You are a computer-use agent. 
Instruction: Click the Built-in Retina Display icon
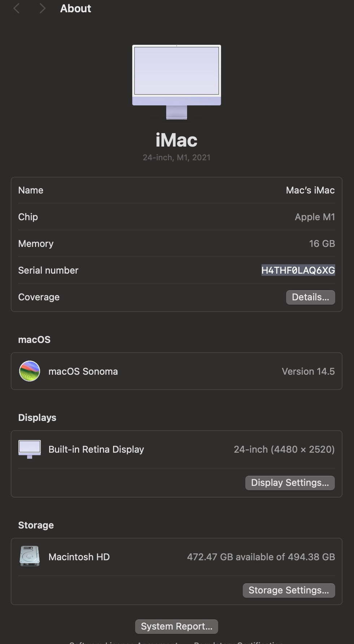point(30,449)
